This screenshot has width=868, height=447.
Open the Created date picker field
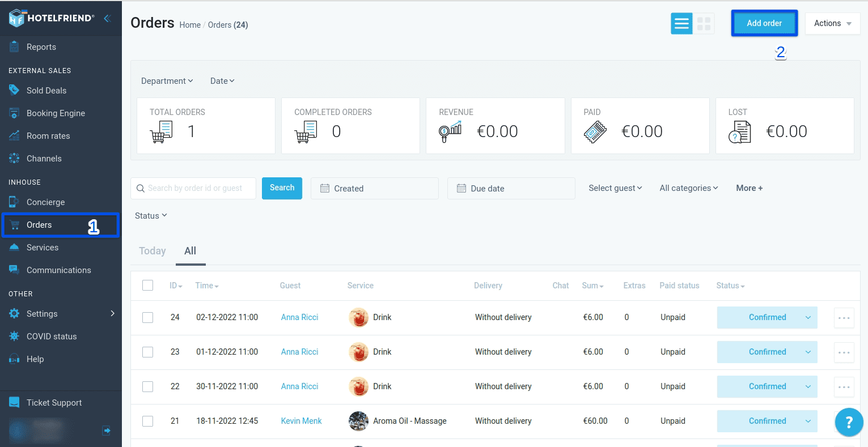coord(374,189)
